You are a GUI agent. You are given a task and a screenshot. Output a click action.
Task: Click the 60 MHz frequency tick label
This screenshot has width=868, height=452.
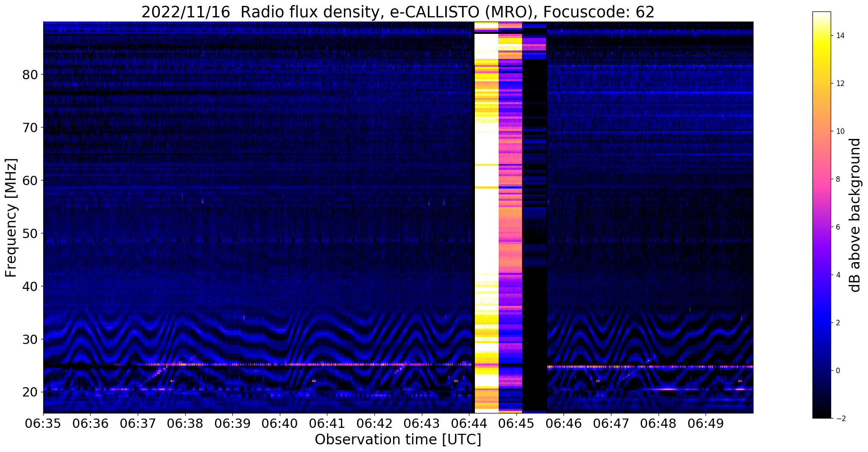click(30, 180)
